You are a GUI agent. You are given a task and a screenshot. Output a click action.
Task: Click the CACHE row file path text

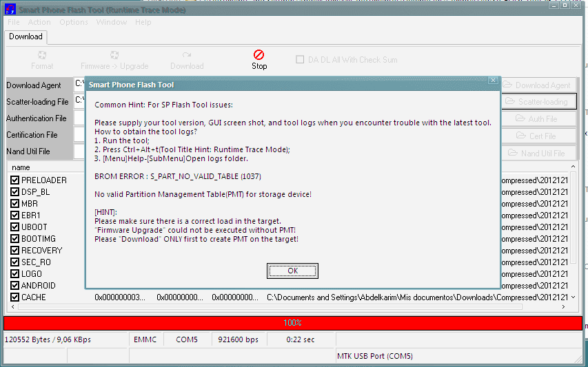pyautogui.click(x=417, y=297)
